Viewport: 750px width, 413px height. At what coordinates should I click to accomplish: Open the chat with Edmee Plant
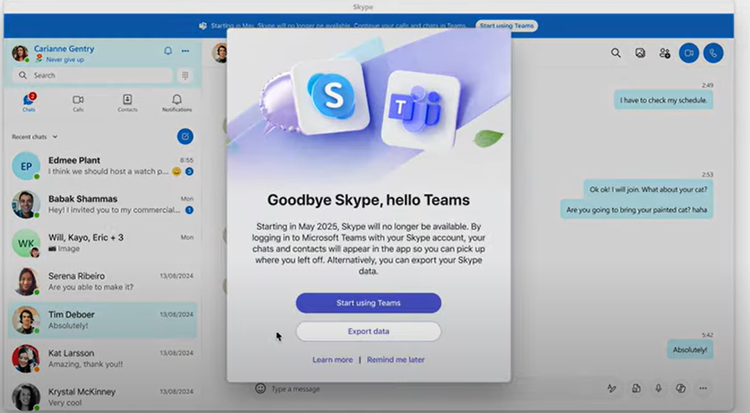tap(100, 166)
